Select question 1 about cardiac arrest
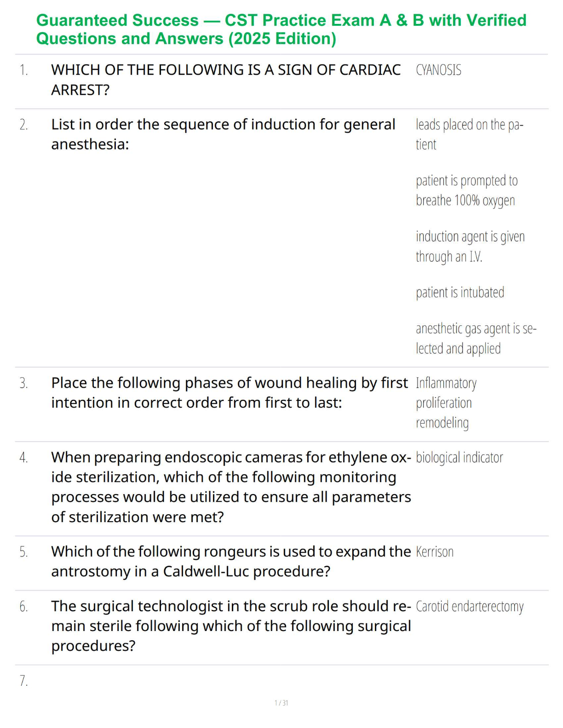Image resolution: width=563 pixels, height=728 pixels. coord(226,80)
